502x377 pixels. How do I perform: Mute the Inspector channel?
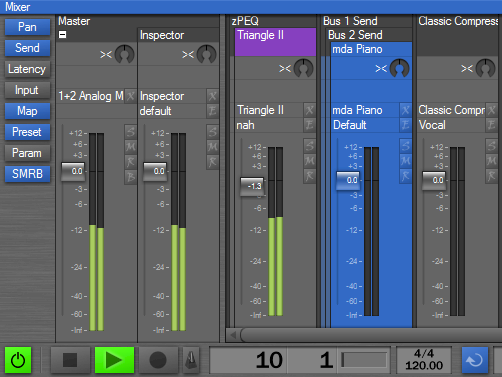tap(212, 147)
